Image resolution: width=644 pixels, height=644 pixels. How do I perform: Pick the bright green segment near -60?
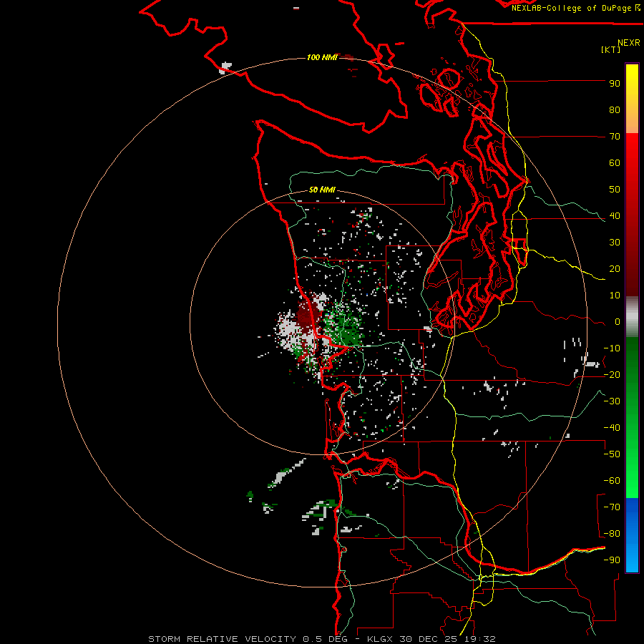coord(632,481)
